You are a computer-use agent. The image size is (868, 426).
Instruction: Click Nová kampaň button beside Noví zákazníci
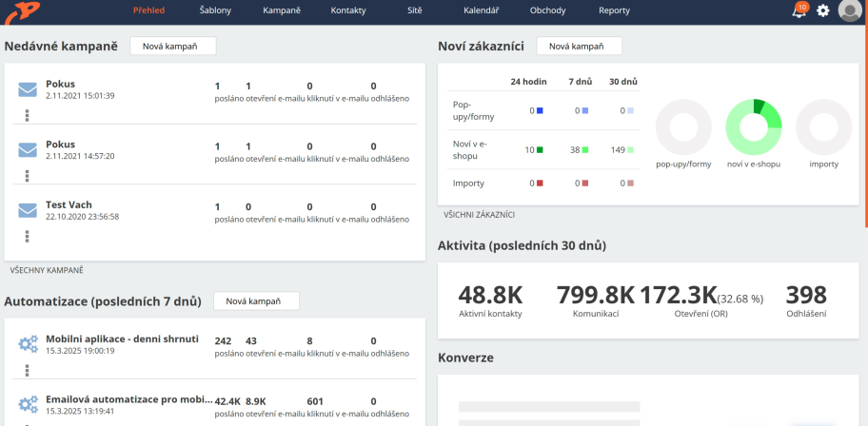click(579, 46)
